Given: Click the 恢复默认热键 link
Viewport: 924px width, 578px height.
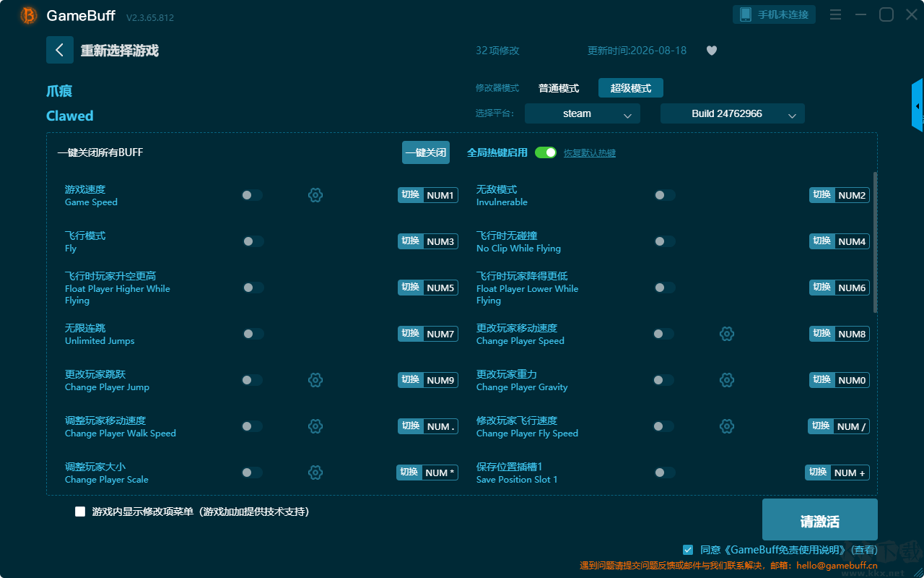Looking at the screenshot, I should point(590,153).
